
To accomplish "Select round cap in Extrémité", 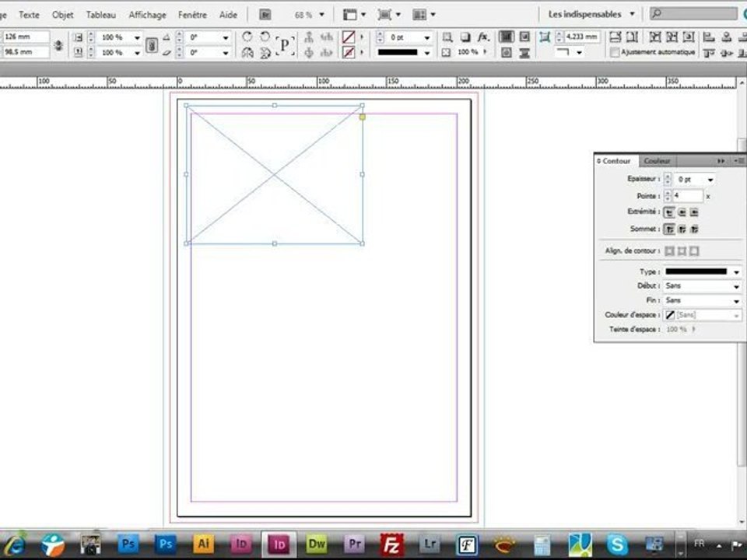I will [682, 212].
